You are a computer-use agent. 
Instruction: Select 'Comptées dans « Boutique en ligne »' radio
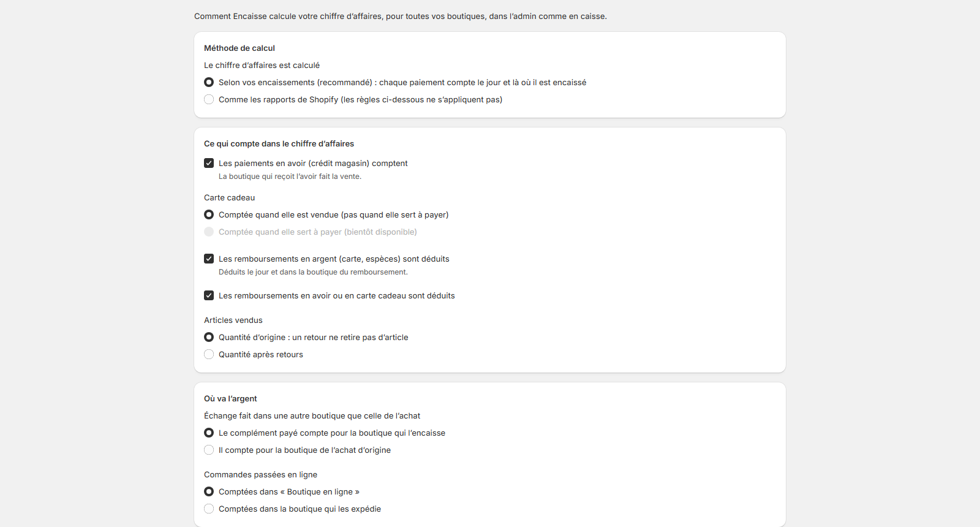(x=209, y=491)
